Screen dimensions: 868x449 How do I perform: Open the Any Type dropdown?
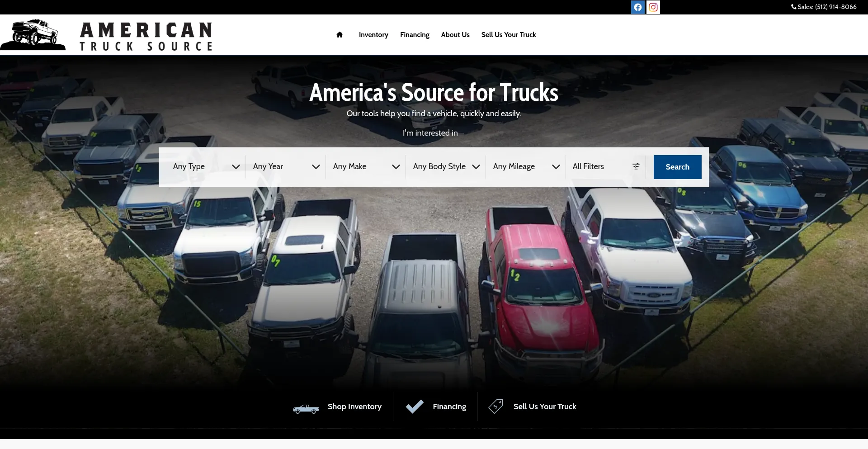tap(204, 167)
